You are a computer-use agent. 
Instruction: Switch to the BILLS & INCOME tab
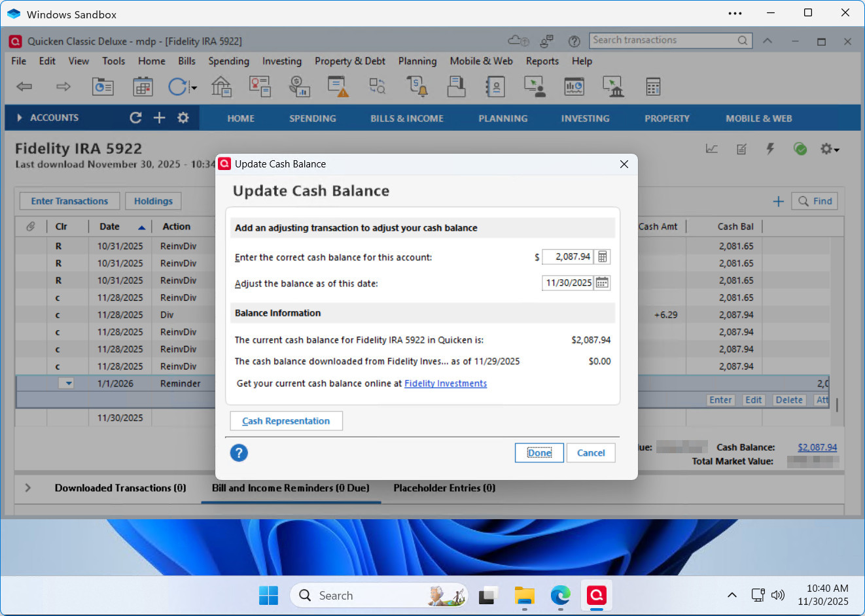(407, 118)
